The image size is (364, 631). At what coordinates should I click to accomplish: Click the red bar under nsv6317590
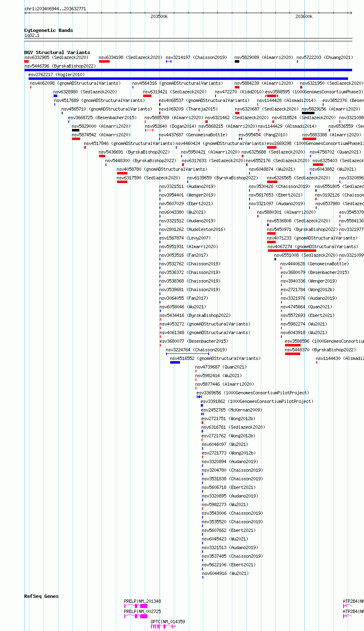[x=122, y=182]
